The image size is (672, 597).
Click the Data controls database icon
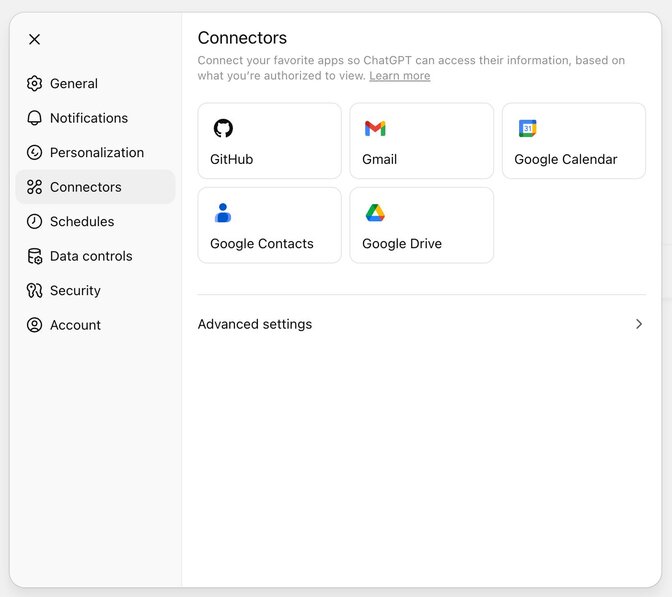(34, 256)
